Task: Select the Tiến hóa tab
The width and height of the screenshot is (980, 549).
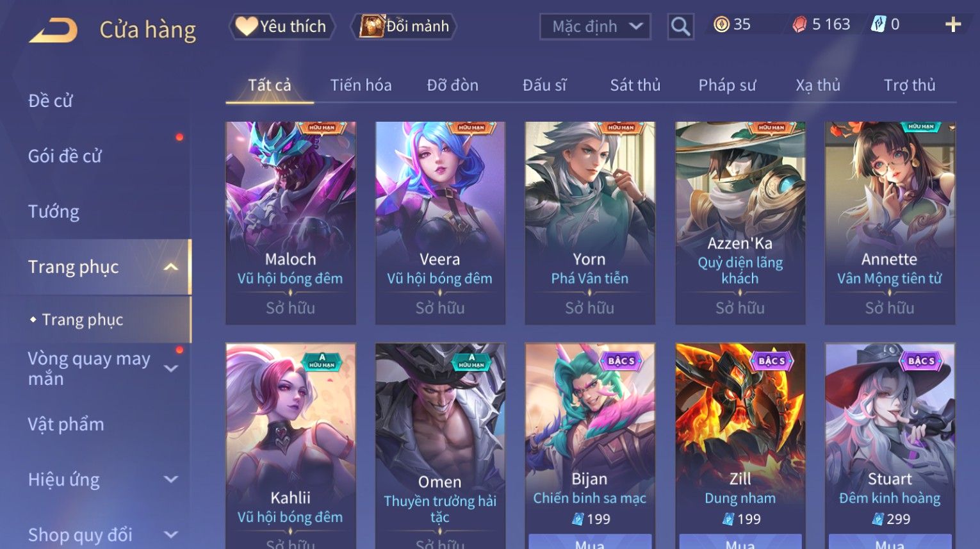Action: 361,85
